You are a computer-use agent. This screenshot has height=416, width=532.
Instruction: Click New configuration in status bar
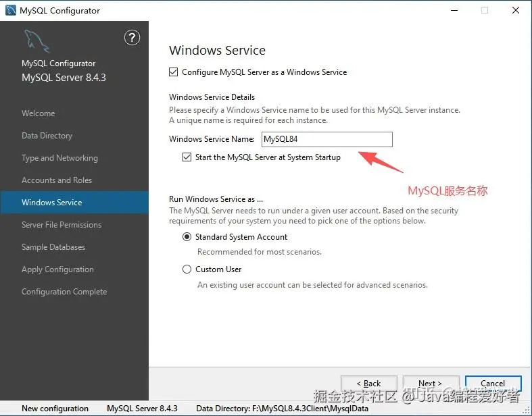click(x=55, y=409)
